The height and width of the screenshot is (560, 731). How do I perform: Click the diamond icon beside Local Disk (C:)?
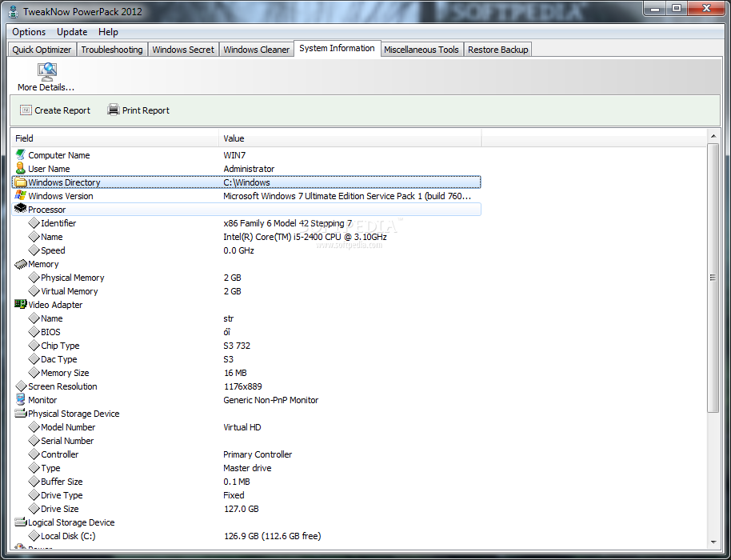point(34,536)
